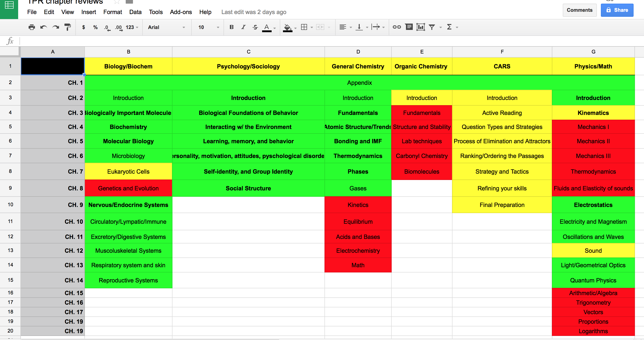This screenshot has height=340, width=644.
Task: Open the 123 more formats dropdown
Action: point(132,27)
